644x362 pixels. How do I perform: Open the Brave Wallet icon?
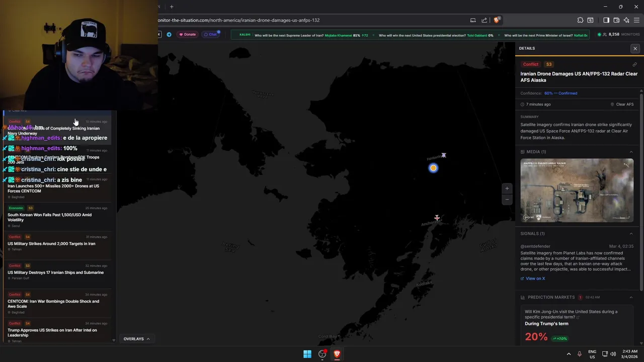click(616, 20)
